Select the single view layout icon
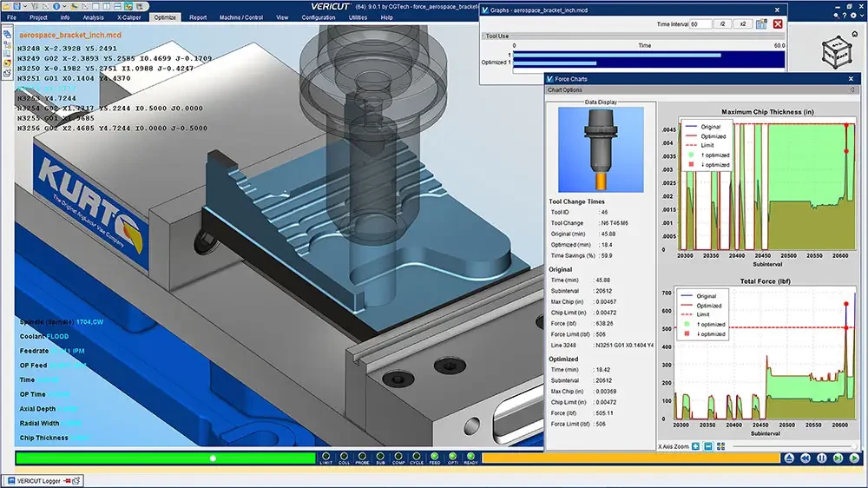This screenshot has height=488, width=868. pos(95,7)
